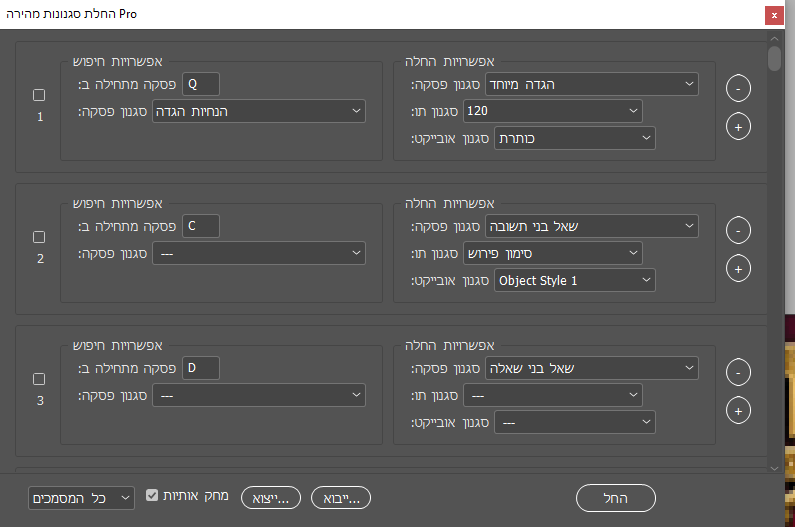The height and width of the screenshot is (527, 795).
Task: Click the vertical scrollbar thumb
Action: tap(774, 58)
